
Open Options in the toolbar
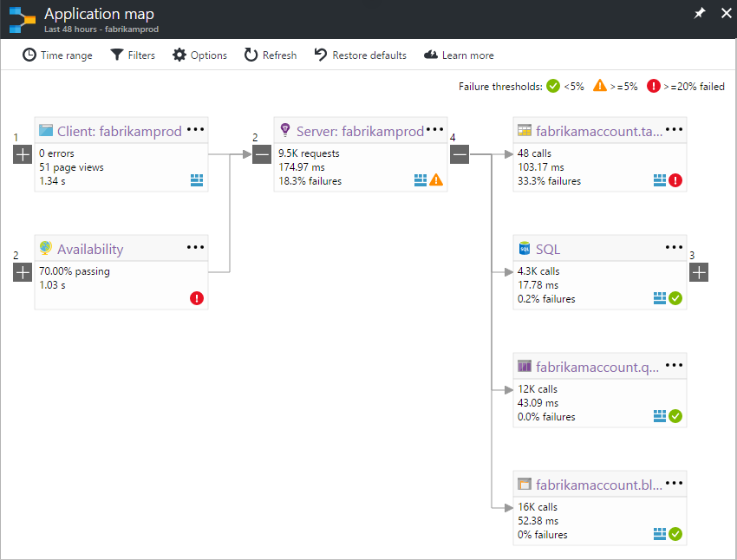pos(199,55)
